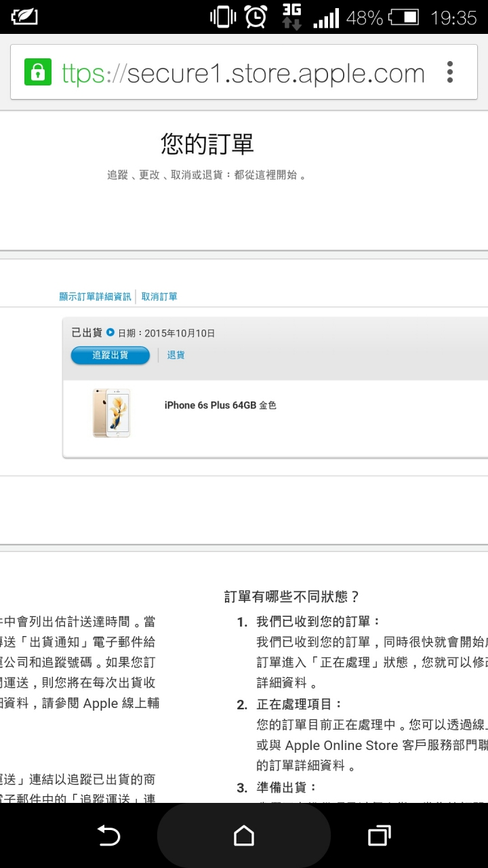Open 顯示訂單詳細資訊 link
Viewport: 488px width, 868px height.
(96, 296)
